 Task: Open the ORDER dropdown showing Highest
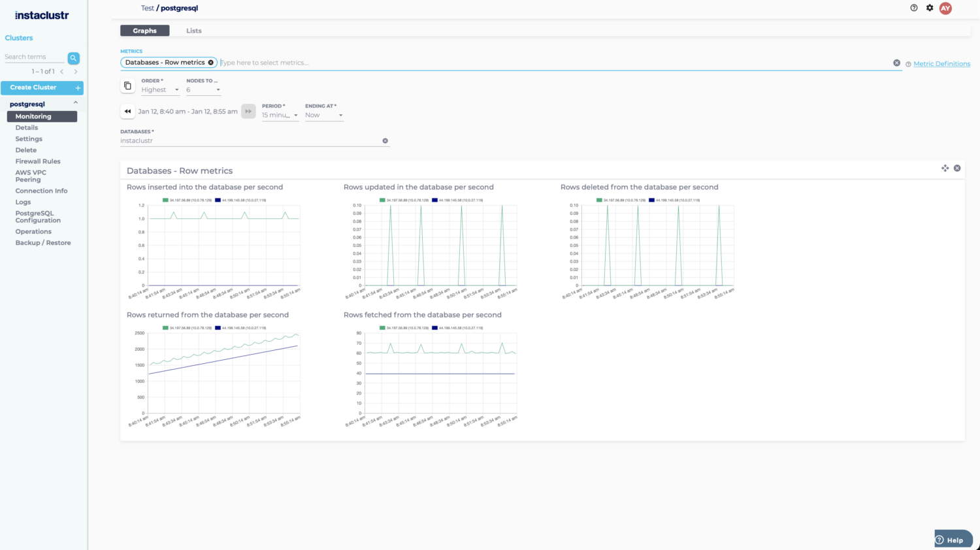160,89
